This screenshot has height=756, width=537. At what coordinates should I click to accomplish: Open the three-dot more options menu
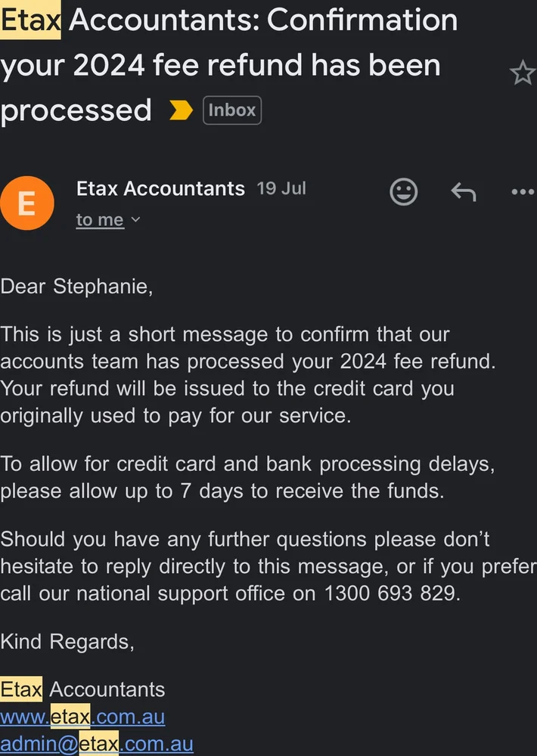coord(523,192)
